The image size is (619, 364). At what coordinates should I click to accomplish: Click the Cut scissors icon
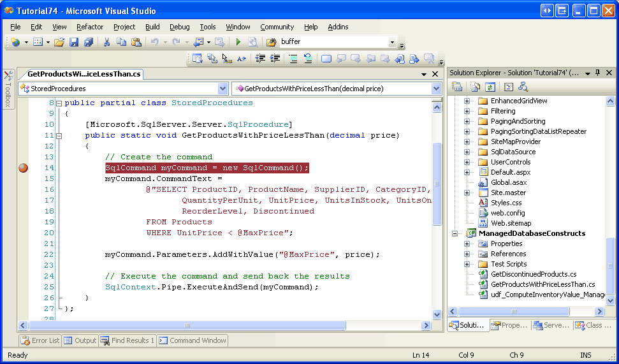(x=106, y=42)
